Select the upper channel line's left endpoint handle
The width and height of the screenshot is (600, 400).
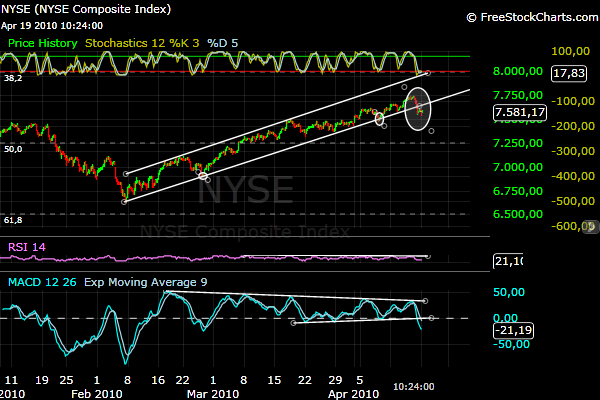[x=126, y=174]
